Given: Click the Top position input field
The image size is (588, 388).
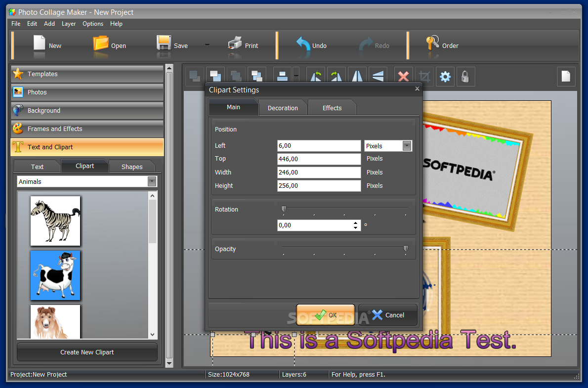Looking at the screenshot, I should click(x=319, y=159).
